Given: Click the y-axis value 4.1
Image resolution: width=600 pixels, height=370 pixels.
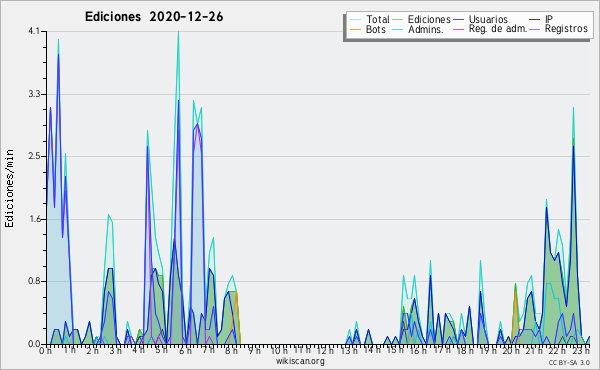Looking at the screenshot, I should tap(34, 31).
